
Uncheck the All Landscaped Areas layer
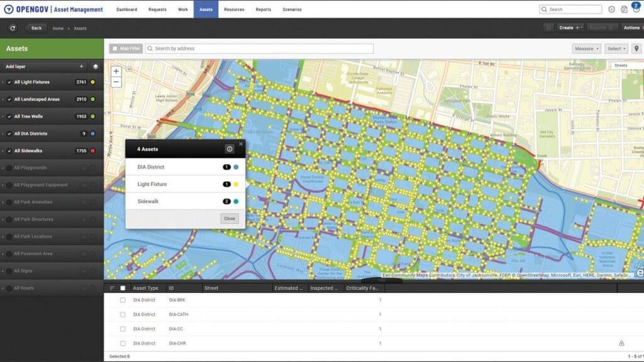pyautogui.click(x=9, y=99)
